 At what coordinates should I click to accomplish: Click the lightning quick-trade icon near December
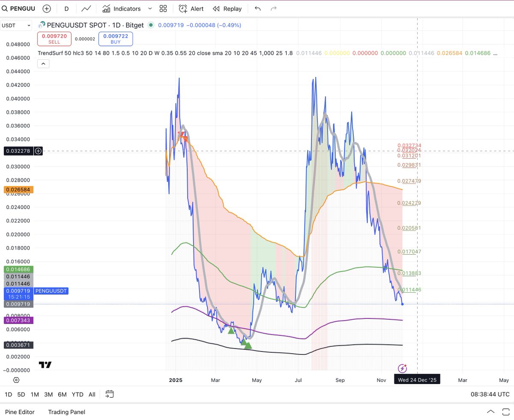point(402,368)
